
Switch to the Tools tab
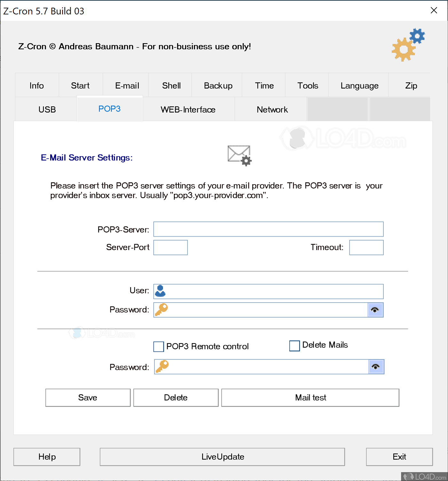click(x=308, y=85)
